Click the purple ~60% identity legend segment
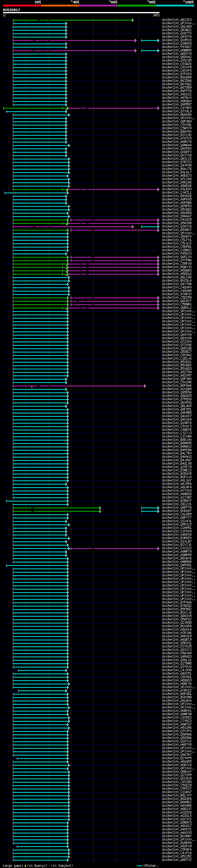The height and width of the screenshot is (868, 197). pos(99,6)
